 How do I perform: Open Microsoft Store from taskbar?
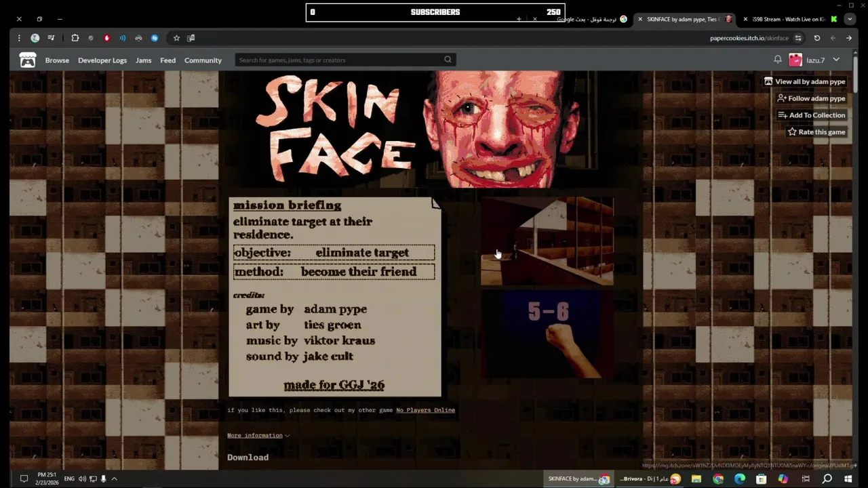[762, 479]
